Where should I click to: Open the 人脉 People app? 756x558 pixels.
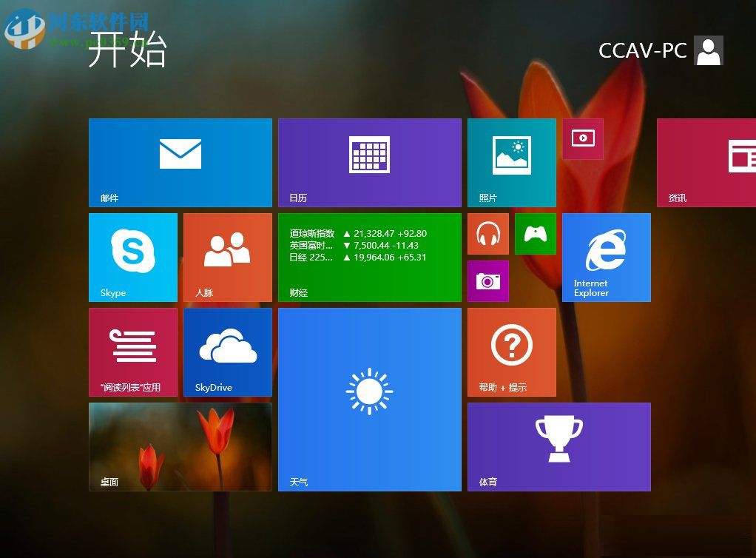[x=227, y=257]
